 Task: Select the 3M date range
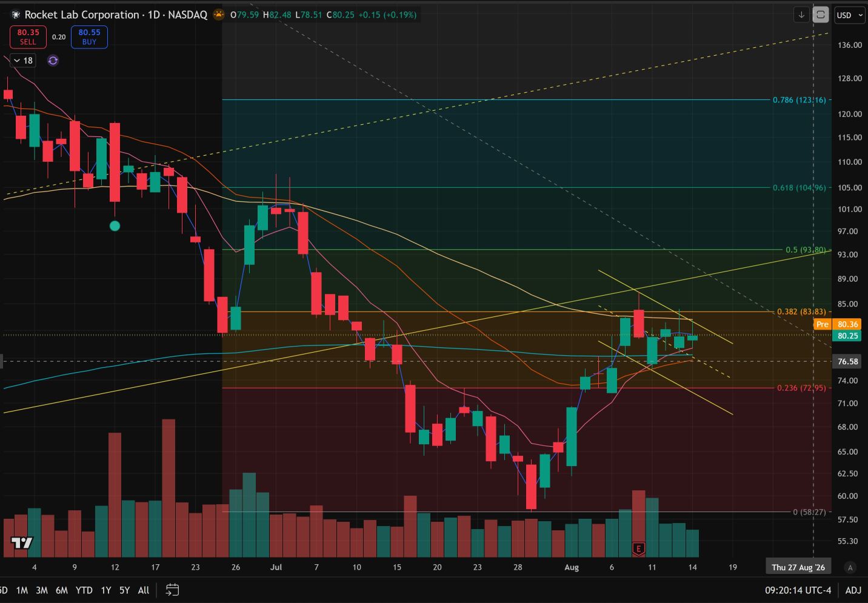click(42, 590)
